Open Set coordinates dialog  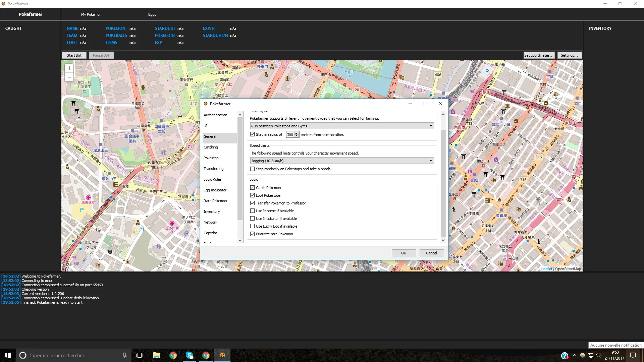tap(539, 55)
